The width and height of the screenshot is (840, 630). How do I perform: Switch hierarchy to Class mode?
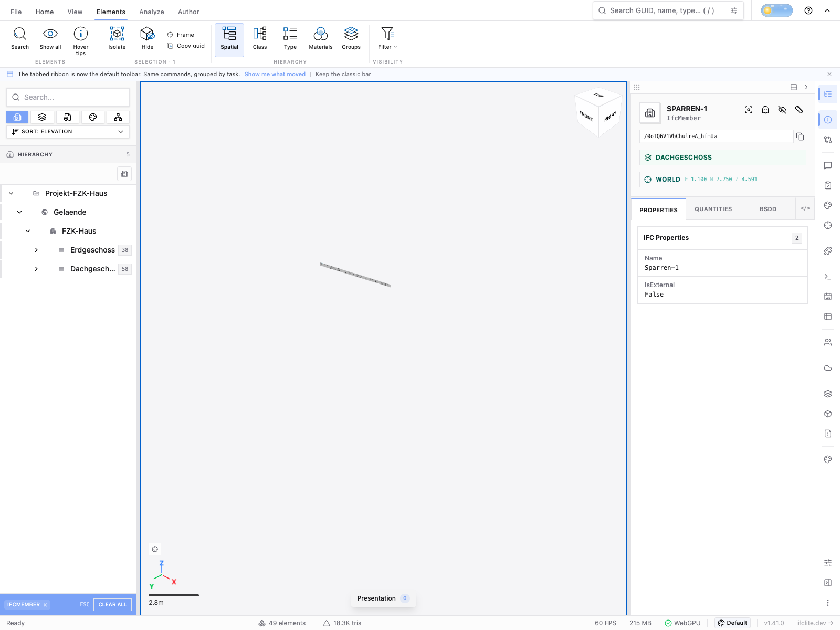(260, 39)
